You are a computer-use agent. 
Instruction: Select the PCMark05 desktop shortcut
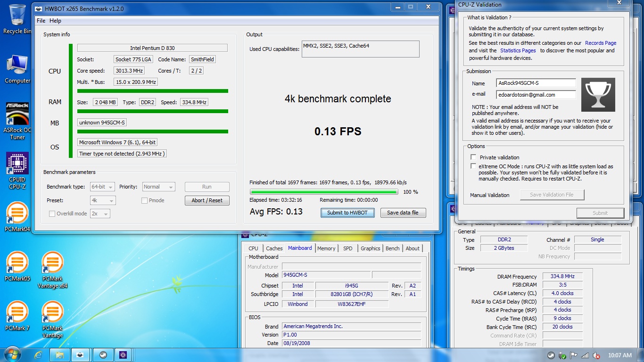click(17, 266)
